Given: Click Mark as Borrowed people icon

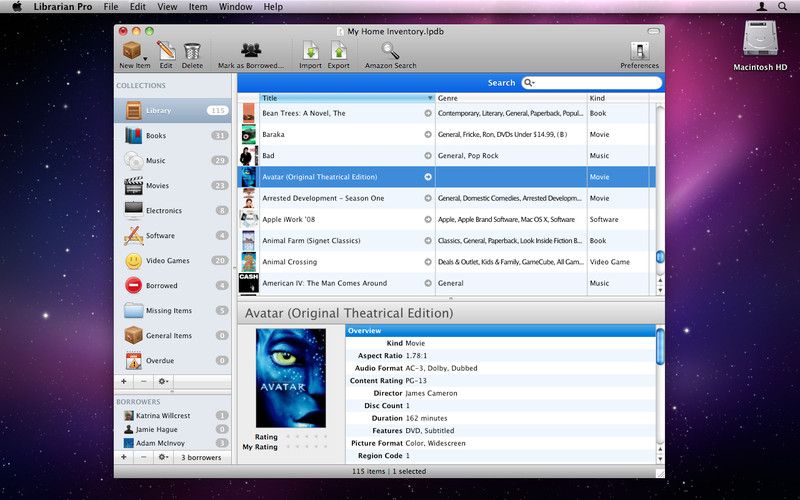Looking at the screenshot, I should tap(251, 50).
